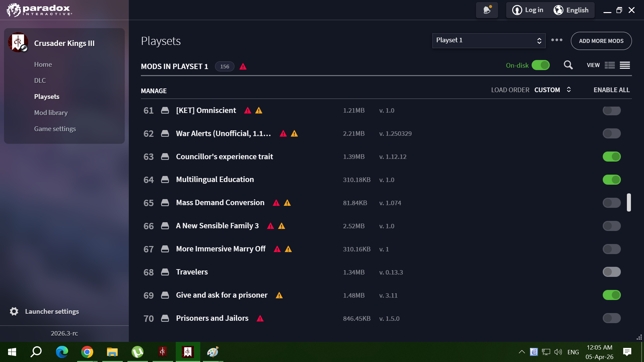Switch to compact list view icon
This screenshot has width=644, height=362.
click(x=625, y=65)
